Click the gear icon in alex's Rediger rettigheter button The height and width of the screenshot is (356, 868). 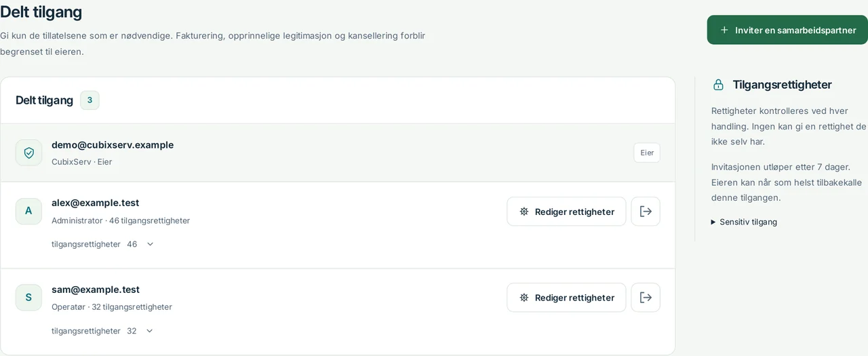[x=524, y=212]
